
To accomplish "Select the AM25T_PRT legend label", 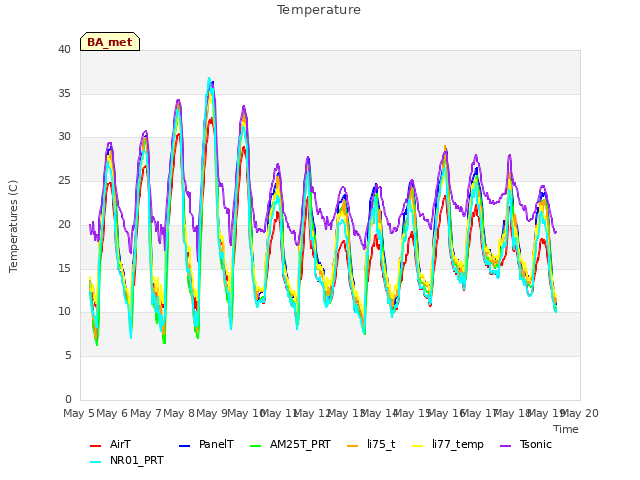I will point(300,444).
